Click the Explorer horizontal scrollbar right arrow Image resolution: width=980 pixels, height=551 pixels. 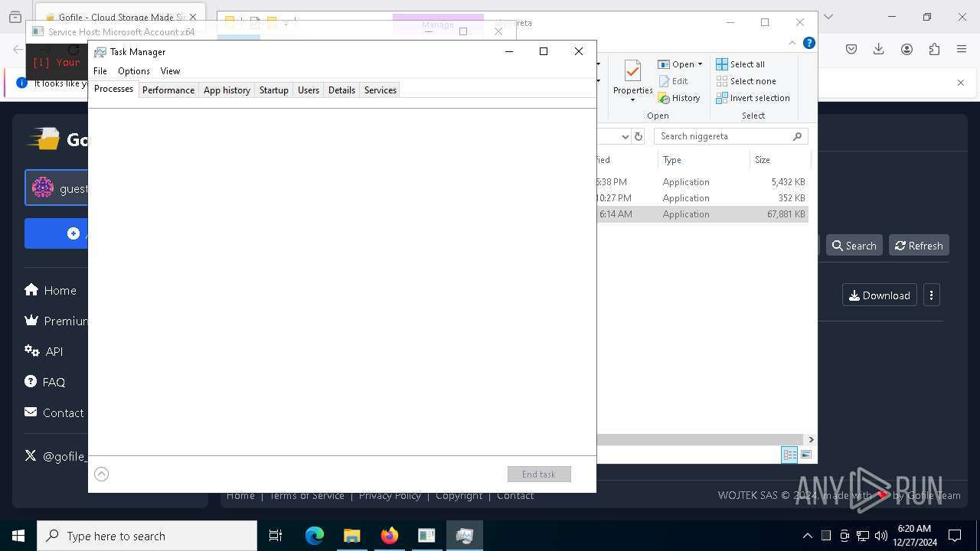click(811, 439)
